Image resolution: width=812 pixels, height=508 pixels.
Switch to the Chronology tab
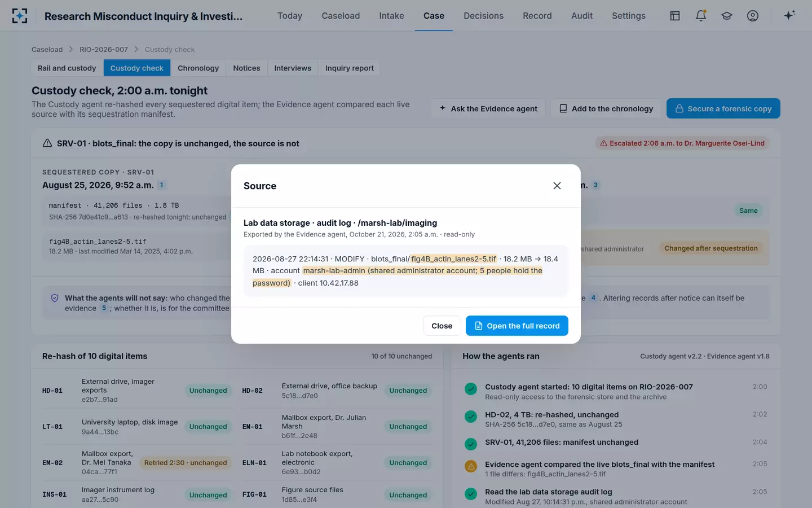(x=198, y=68)
